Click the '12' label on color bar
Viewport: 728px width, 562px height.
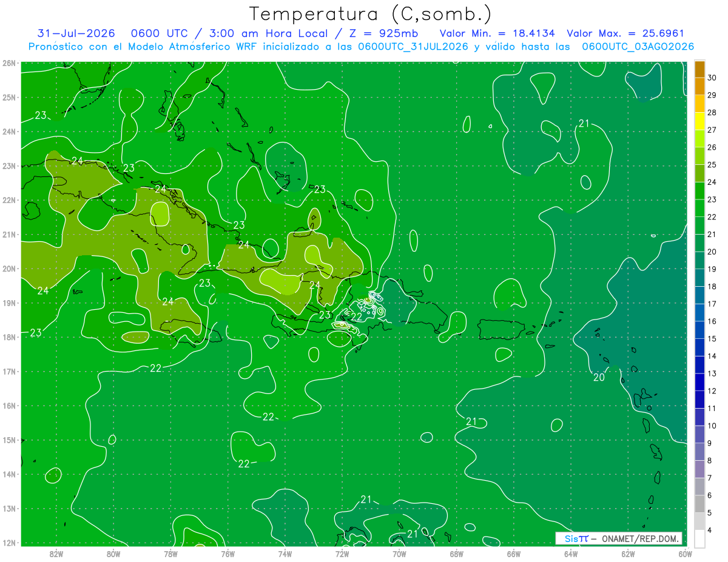coord(712,391)
